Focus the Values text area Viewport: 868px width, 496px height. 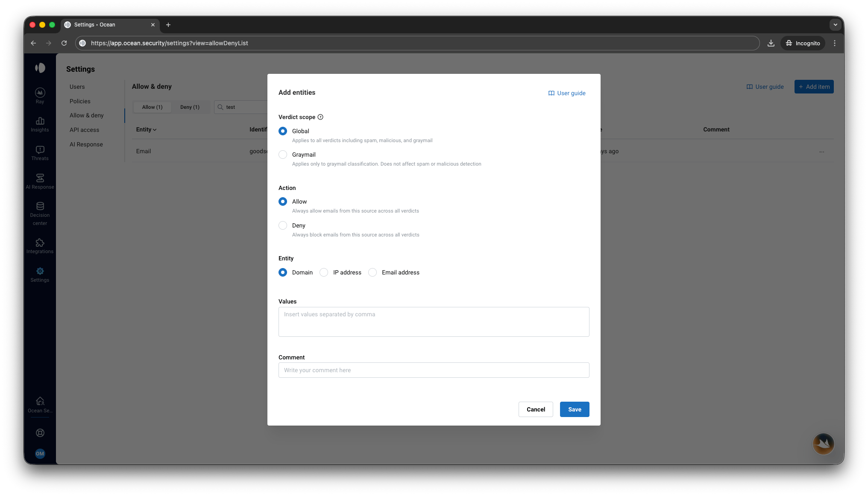coord(434,322)
